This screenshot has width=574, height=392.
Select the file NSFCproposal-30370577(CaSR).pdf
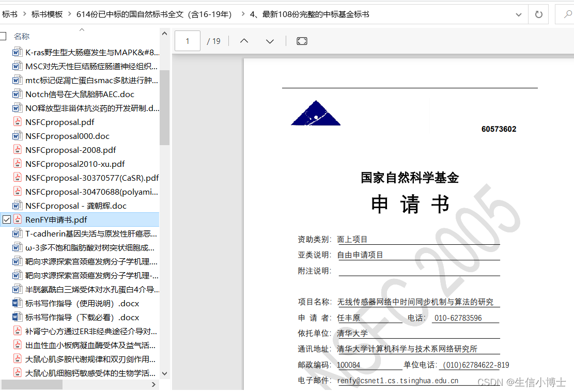pos(92,178)
